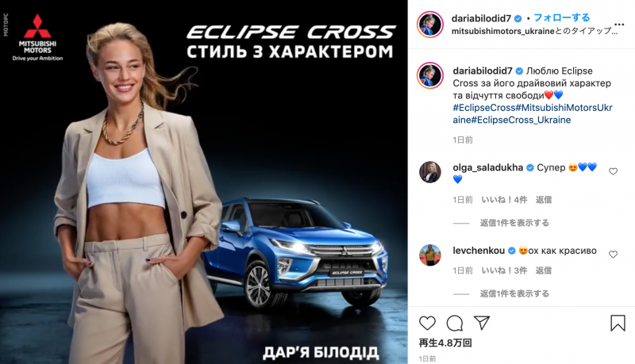Like levchenkou's comment heart
The width and height of the screenshot is (635, 364).
pos(613,255)
